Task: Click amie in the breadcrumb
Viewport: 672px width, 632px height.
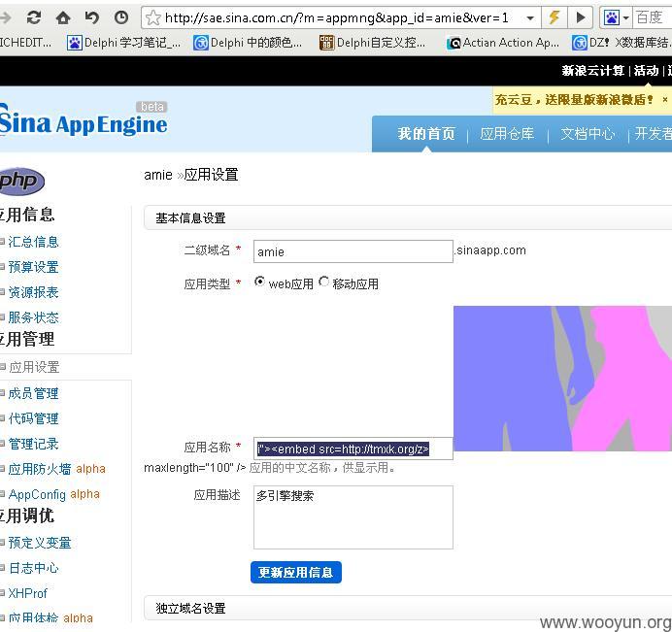Action: click(158, 175)
